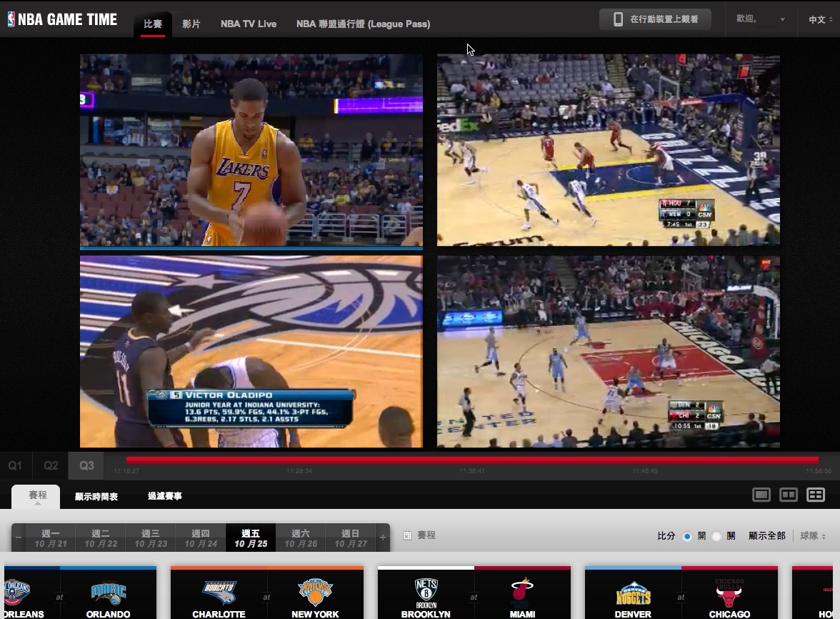This screenshot has width=840, height=619.
Task: Select Monday 10月21 date
Action: (x=50, y=538)
